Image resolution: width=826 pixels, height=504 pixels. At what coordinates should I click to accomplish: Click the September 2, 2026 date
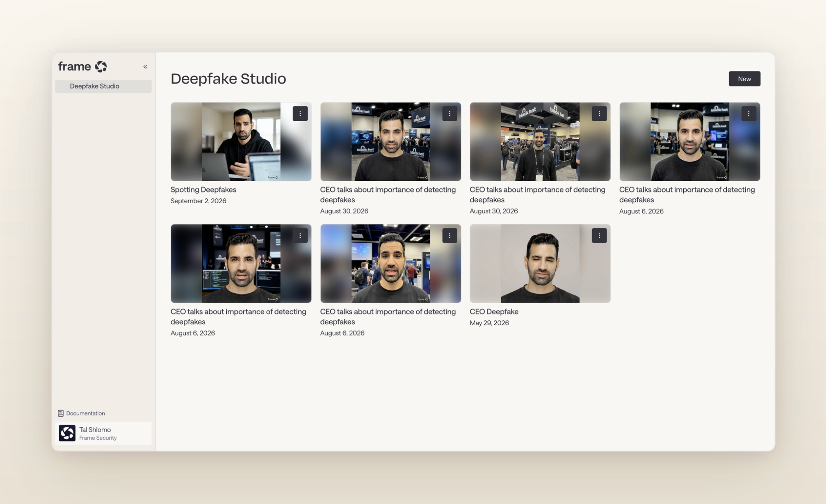(x=198, y=201)
